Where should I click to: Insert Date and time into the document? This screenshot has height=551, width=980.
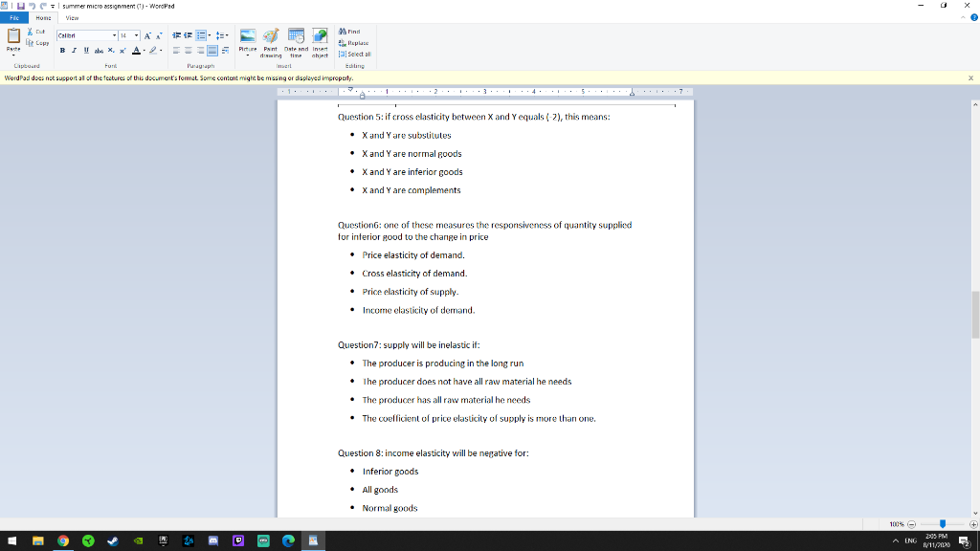(296, 42)
